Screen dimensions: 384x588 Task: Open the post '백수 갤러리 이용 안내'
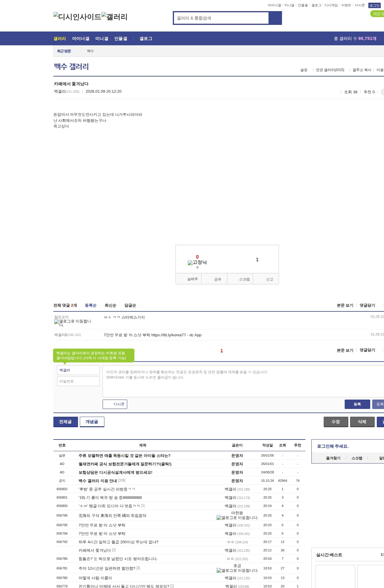97,481
